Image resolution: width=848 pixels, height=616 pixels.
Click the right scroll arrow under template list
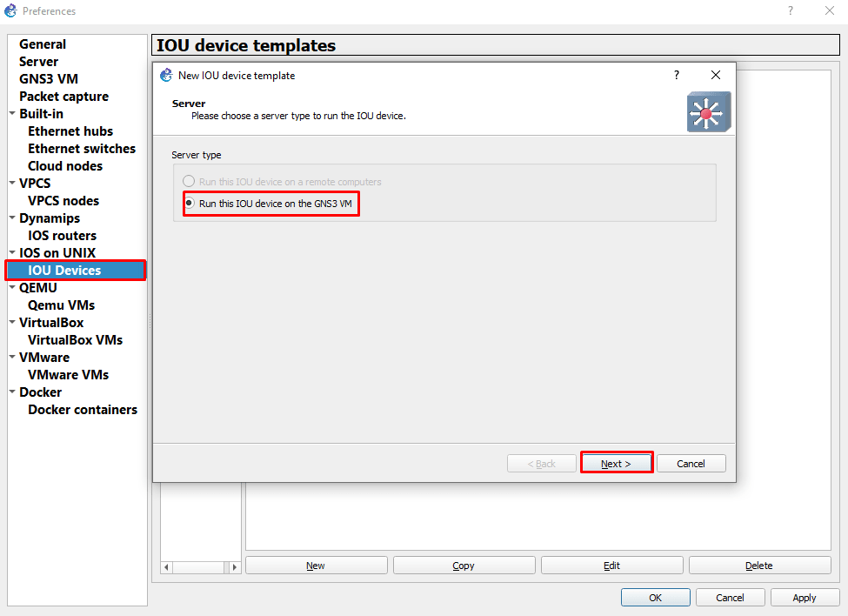tap(234, 567)
